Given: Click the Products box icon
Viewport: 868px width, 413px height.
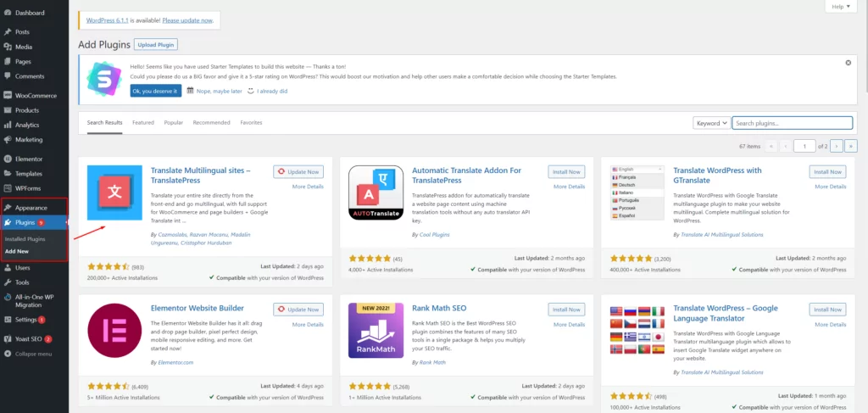Looking at the screenshot, I should pyautogui.click(x=8, y=110).
